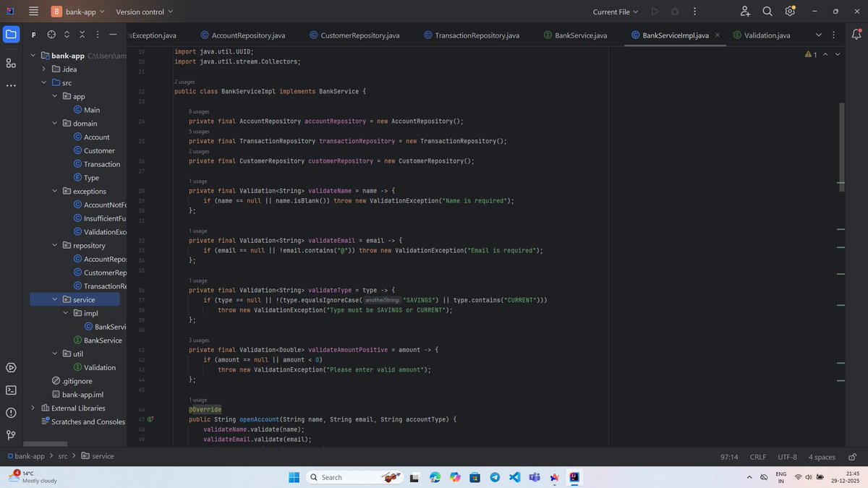Open the UTF-8 encoding selector

788,457
